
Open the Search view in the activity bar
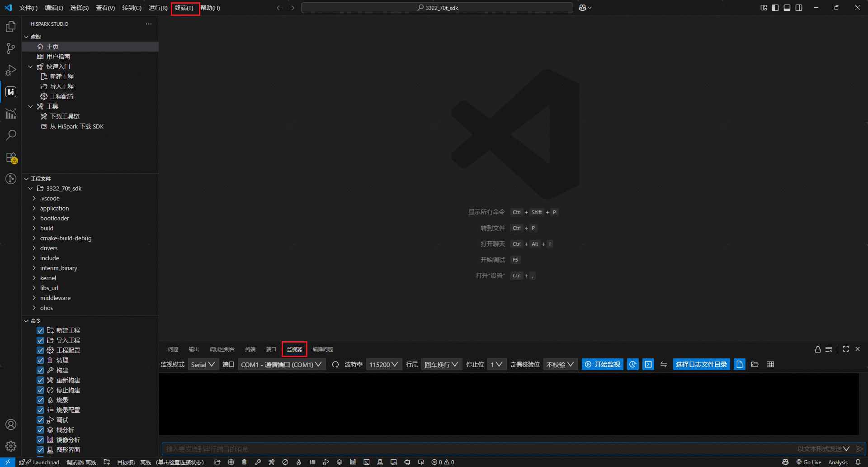click(x=11, y=135)
